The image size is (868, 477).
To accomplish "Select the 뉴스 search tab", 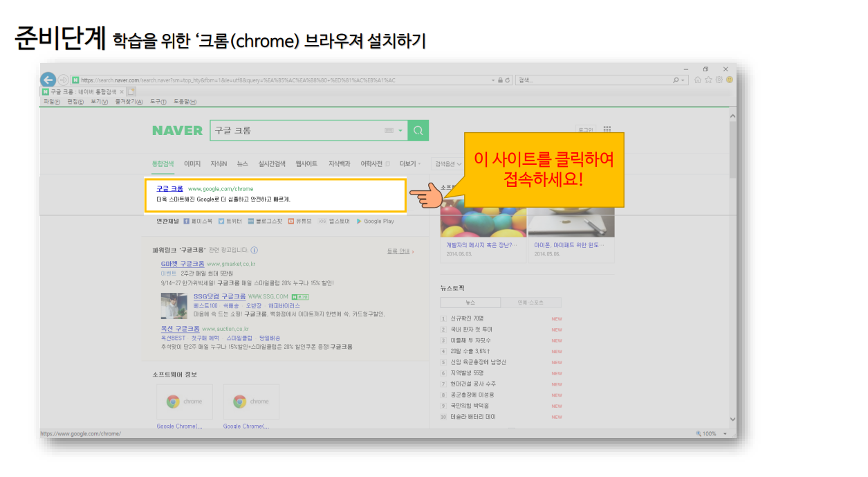I will point(242,164).
